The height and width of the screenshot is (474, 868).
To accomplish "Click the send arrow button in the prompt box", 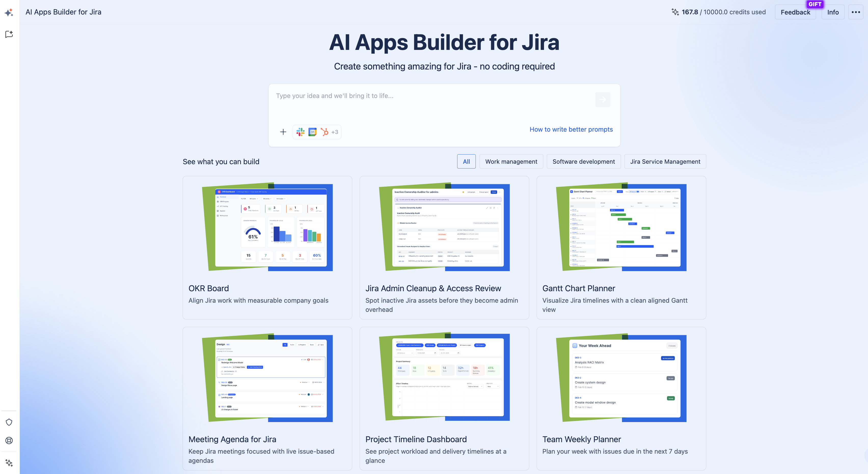I will [602, 99].
